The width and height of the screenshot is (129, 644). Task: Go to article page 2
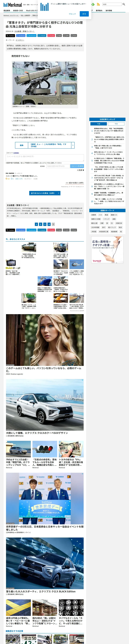(41, 224)
